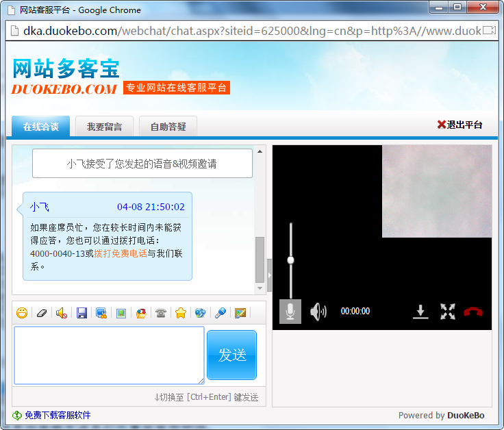
Task: Click the Chrome address bar URL
Action: [x=252, y=31]
